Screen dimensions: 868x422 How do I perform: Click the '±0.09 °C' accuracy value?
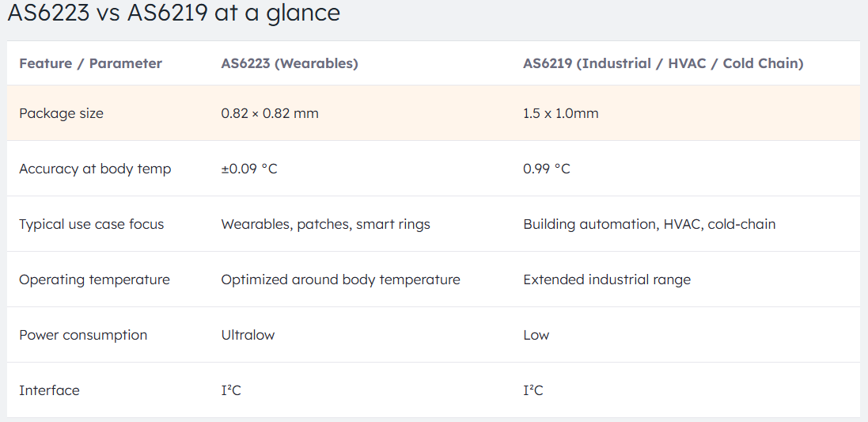coord(249,169)
